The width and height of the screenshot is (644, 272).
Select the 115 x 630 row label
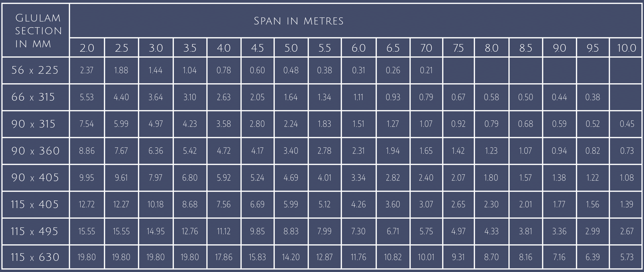[35, 257]
